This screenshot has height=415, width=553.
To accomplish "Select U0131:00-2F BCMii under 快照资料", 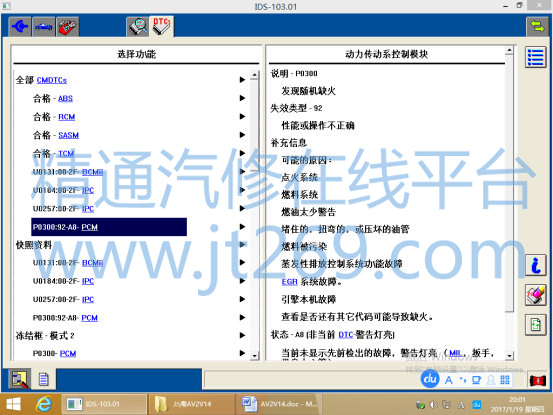I will [68, 263].
